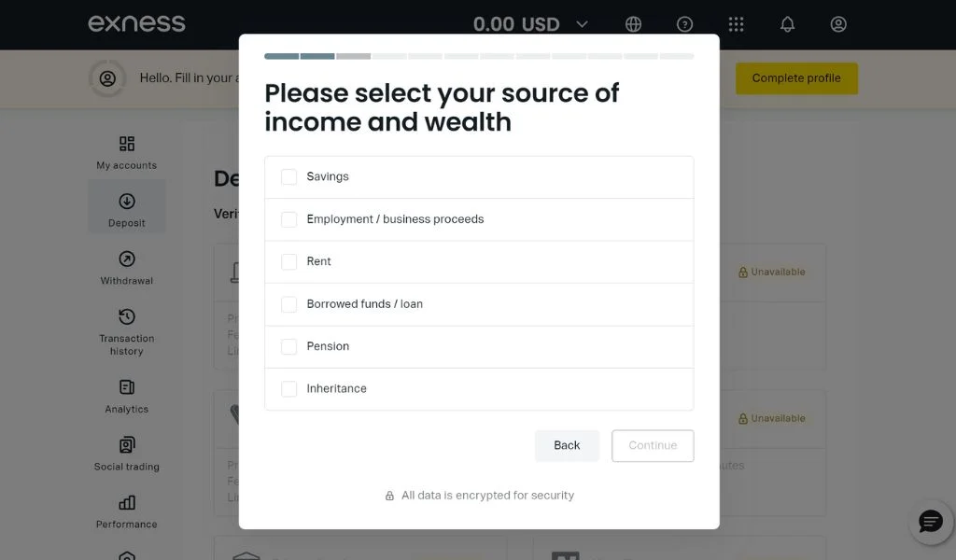The image size is (956, 560).
Task: Open the user profile icon
Action: point(838,24)
